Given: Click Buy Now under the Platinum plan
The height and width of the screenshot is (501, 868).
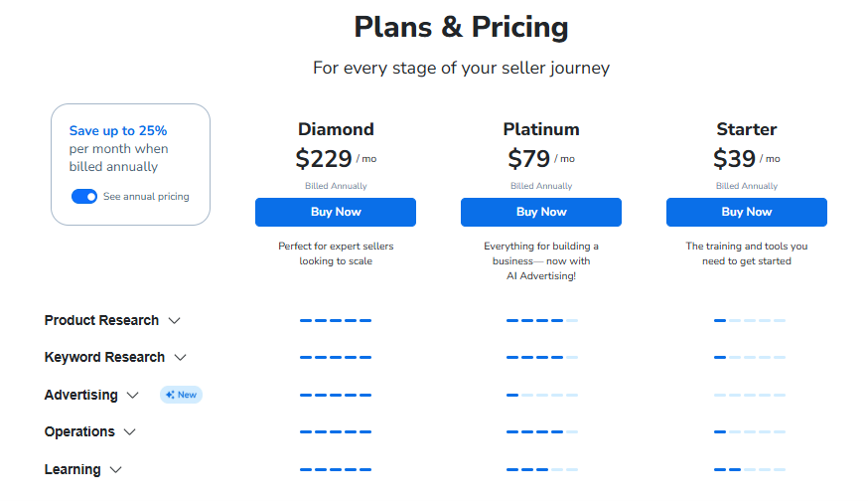Looking at the screenshot, I should (541, 212).
